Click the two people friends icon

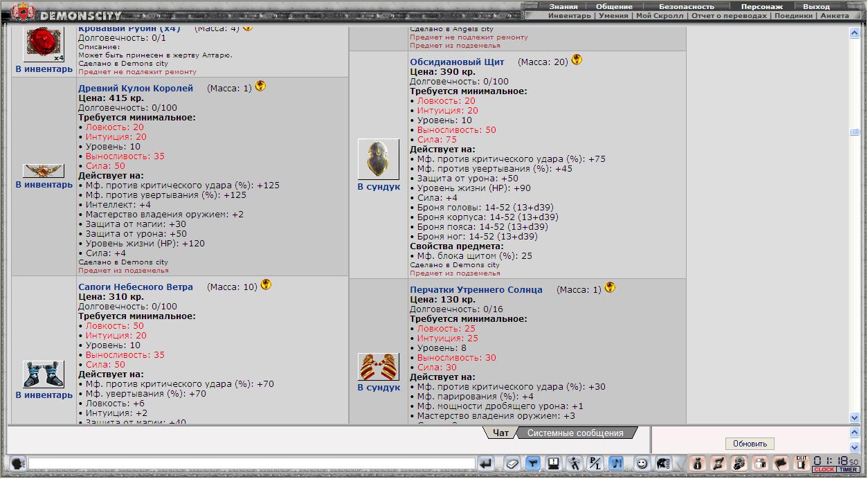[760, 463]
